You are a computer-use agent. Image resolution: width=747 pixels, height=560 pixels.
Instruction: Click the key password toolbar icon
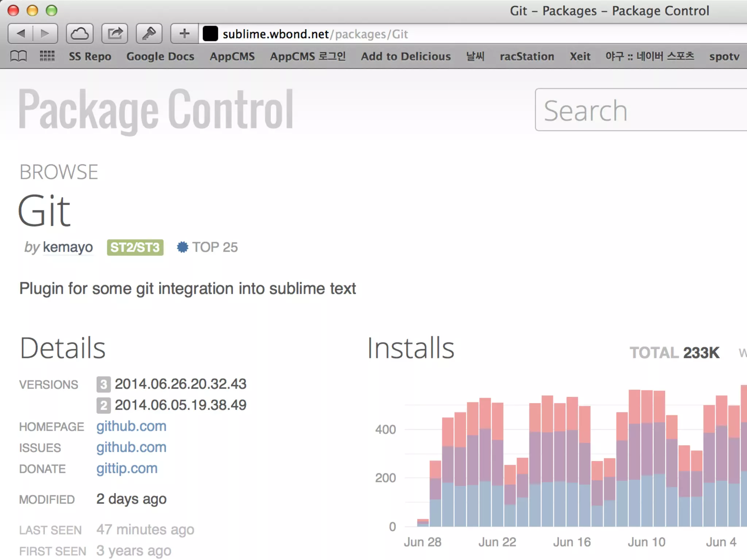tap(149, 34)
